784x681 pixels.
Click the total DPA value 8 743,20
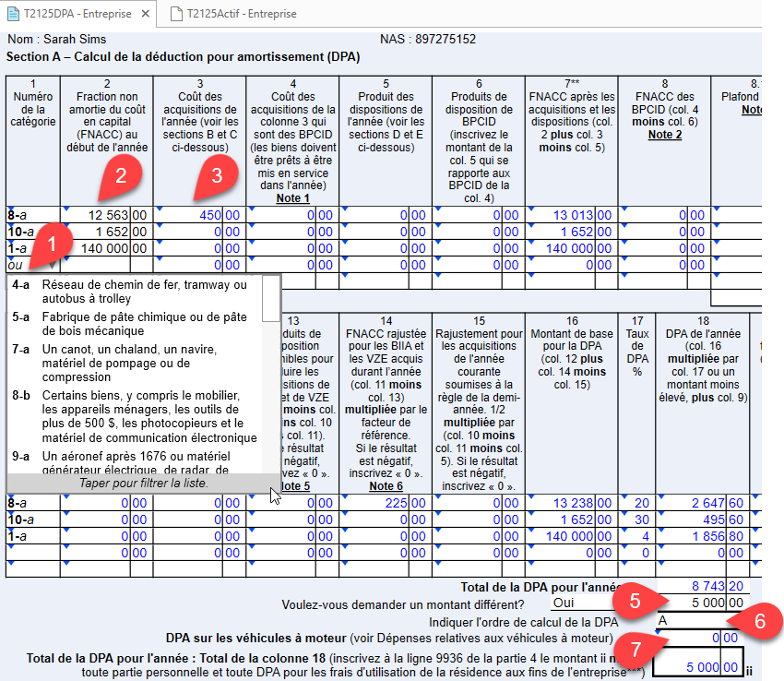703,586
